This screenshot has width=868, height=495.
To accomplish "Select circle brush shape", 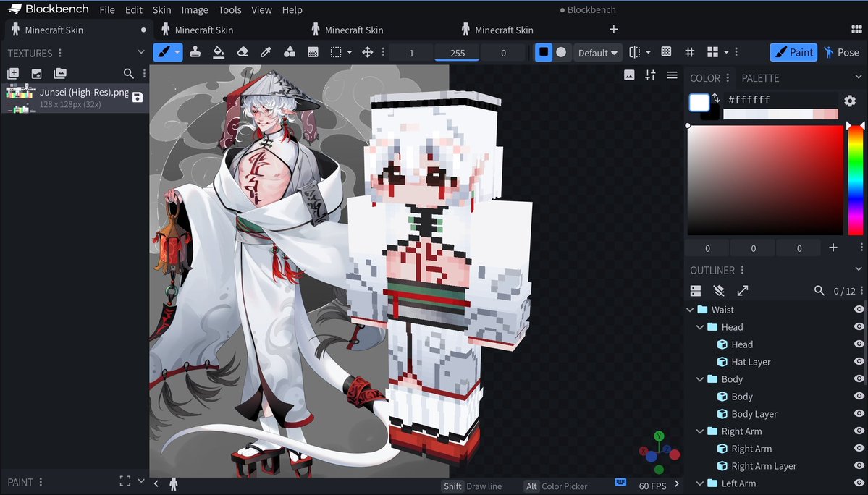I will click(x=561, y=53).
